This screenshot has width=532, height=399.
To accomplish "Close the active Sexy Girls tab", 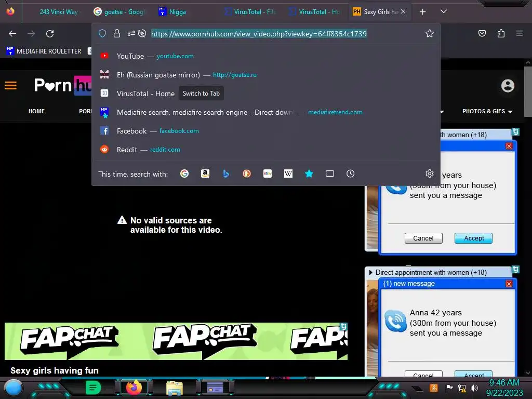I will click(403, 11).
